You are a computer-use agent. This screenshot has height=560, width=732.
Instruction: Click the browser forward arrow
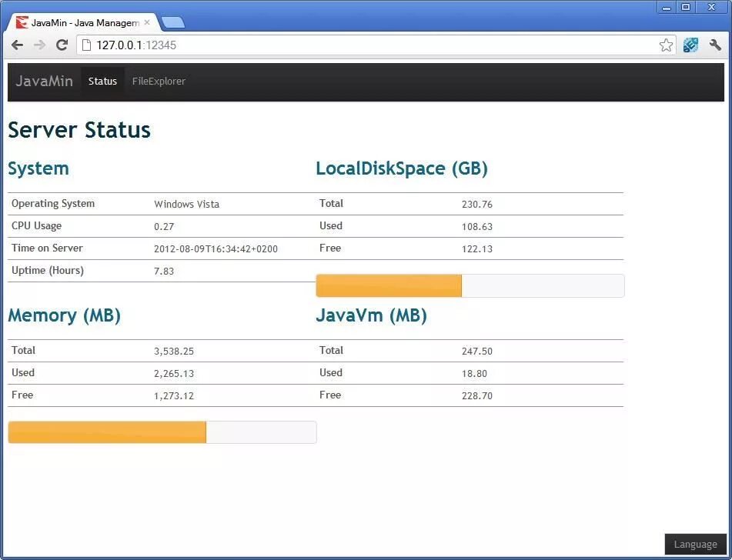point(40,45)
